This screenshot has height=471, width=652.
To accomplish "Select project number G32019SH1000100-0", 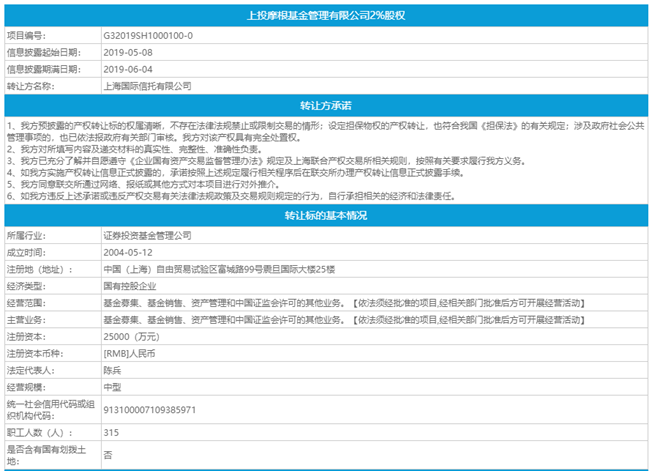I will [146, 35].
